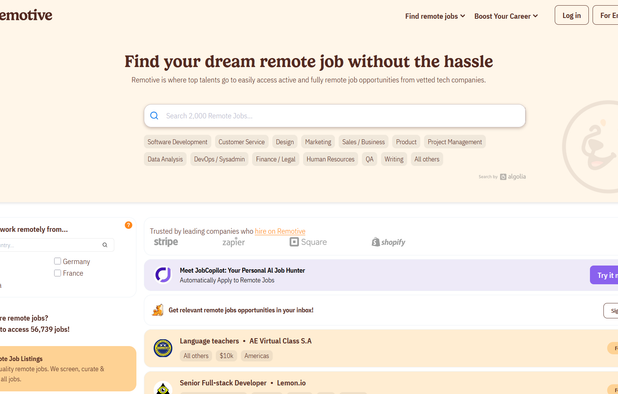Focus the country filter input field
This screenshot has height=394, width=618.
click(56, 245)
